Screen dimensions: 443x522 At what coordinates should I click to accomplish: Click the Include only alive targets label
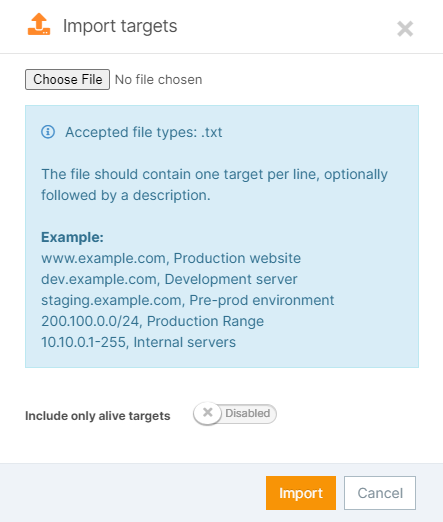coord(98,416)
